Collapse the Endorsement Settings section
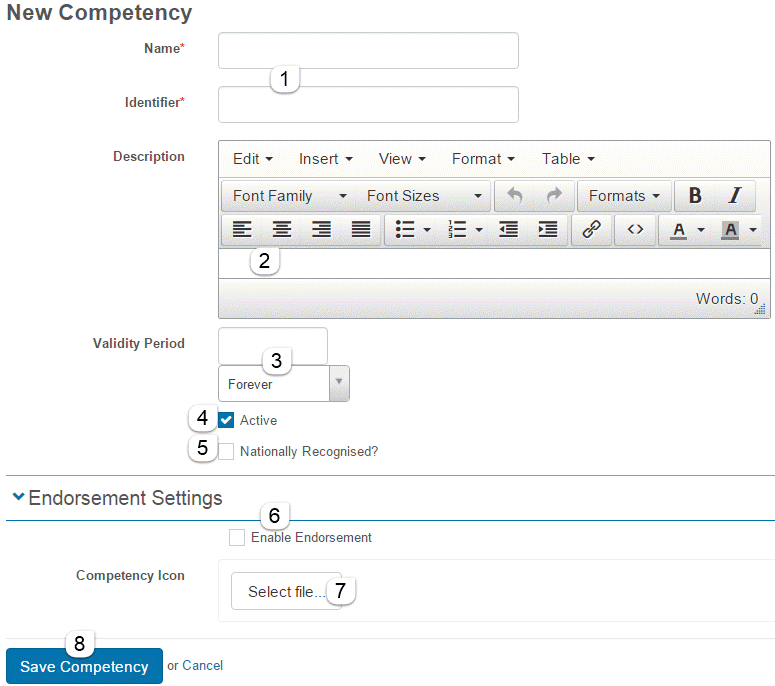 click(x=18, y=497)
